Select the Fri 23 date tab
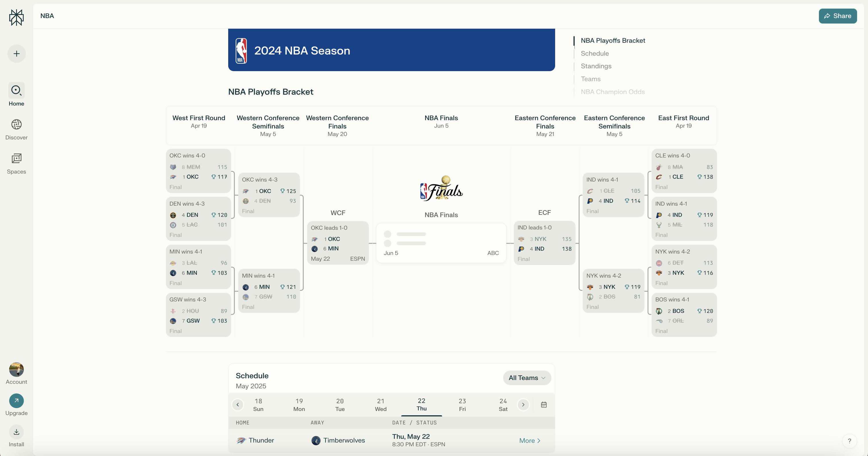Viewport: 868px width, 456px height. coord(462,404)
